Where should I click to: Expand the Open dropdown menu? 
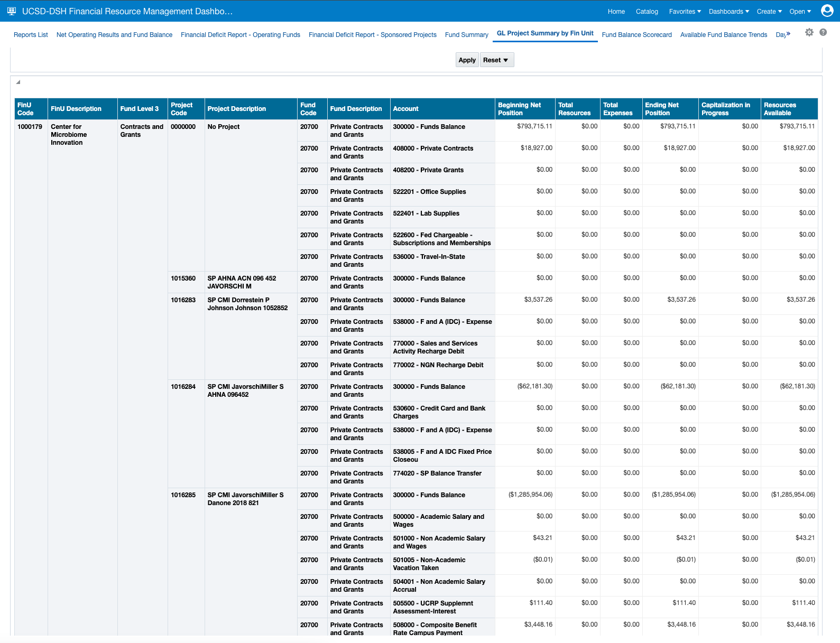tap(800, 12)
